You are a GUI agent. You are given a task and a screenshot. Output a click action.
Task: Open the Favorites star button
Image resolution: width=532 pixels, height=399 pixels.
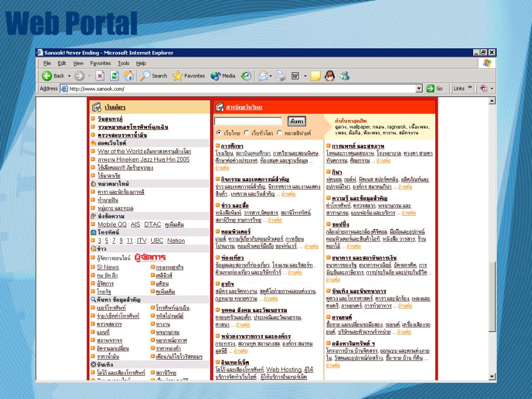pyautogui.click(x=189, y=76)
